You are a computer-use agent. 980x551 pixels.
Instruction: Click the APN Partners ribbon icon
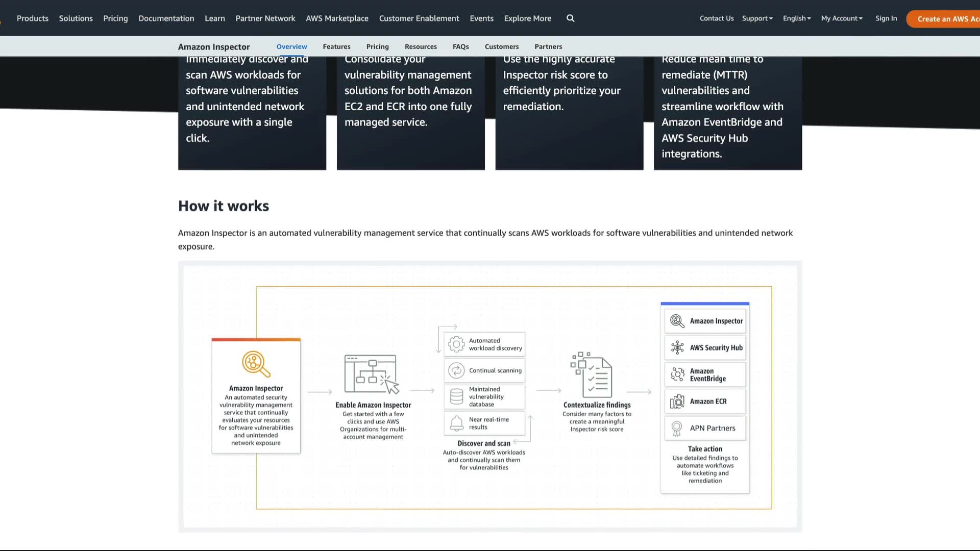coord(677,428)
